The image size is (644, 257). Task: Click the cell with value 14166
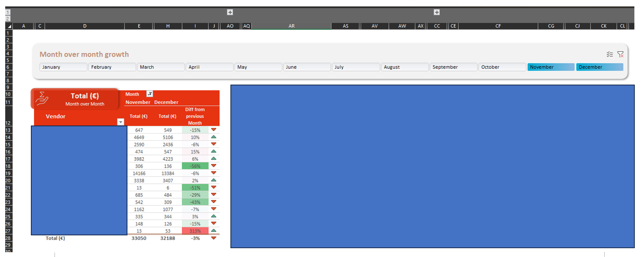(x=139, y=173)
